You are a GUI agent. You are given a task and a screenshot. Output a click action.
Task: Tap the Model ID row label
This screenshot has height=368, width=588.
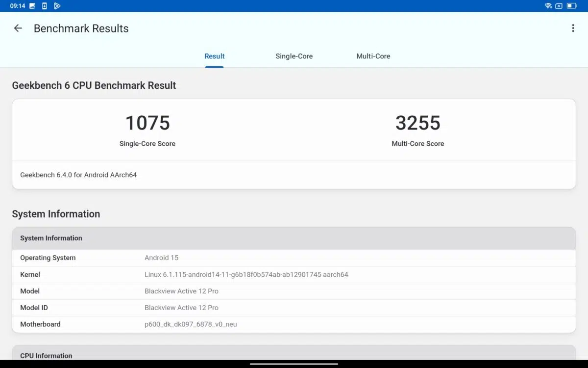coord(34,308)
